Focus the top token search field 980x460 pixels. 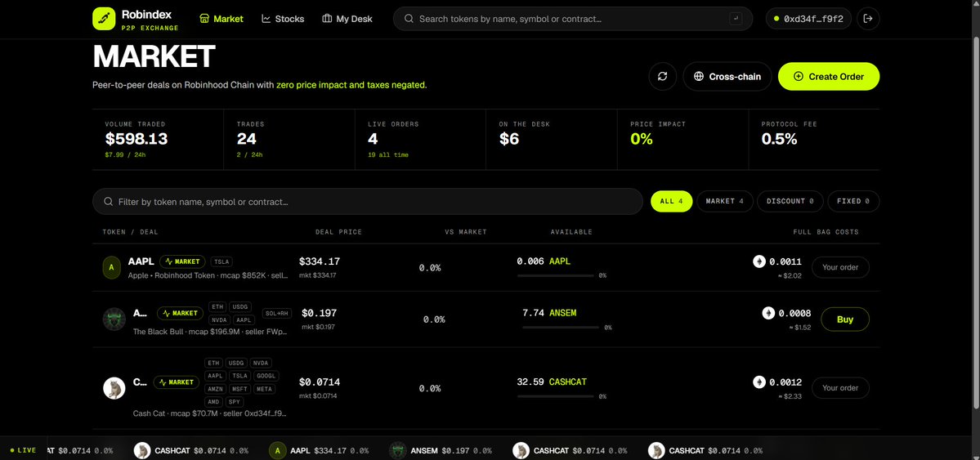click(x=572, y=19)
